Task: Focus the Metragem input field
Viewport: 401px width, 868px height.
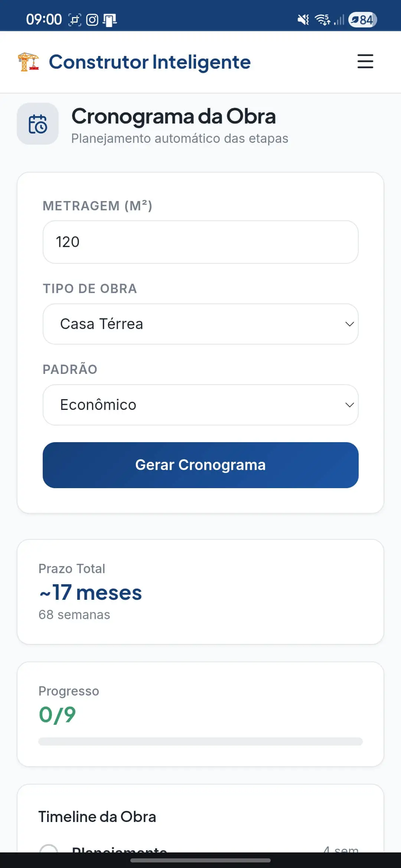Action: pyautogui.click(x=200, y=242)
